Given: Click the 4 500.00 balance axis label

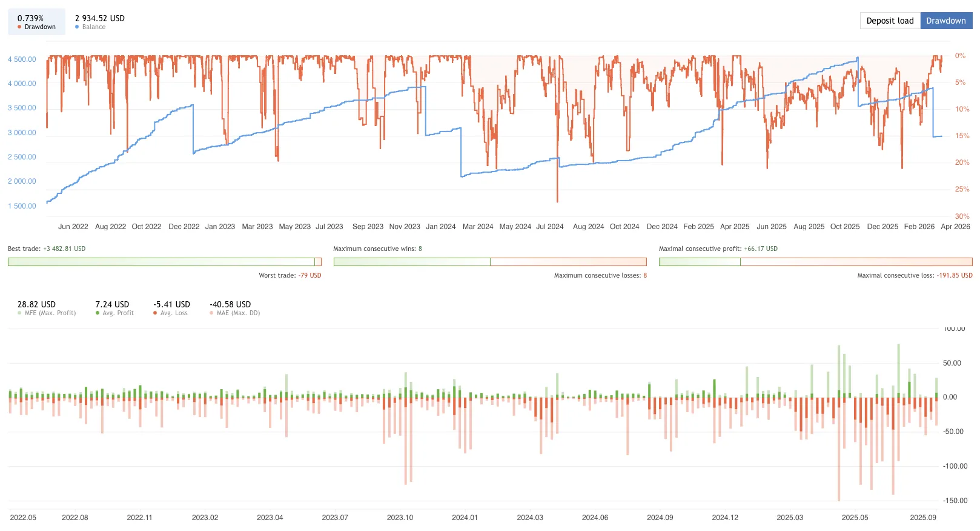Looking at the screenshot, I should click(x=22, y=59).
